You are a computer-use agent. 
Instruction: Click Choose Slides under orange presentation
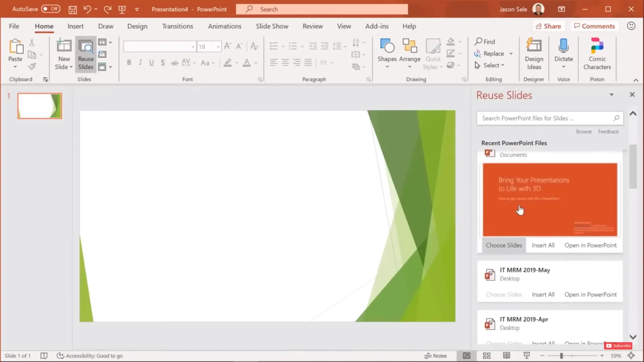pyautogui.click(x=504, y=245)
